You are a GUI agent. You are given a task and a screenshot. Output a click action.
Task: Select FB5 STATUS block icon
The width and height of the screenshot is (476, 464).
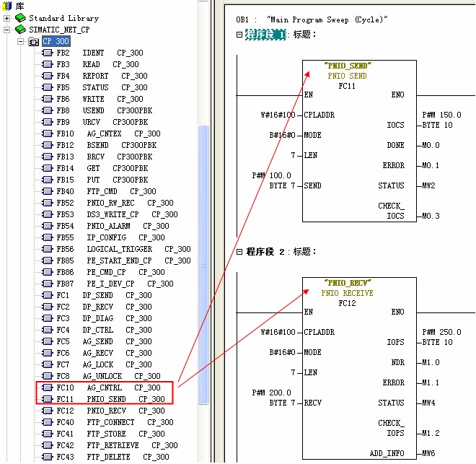tap(48, 87)
